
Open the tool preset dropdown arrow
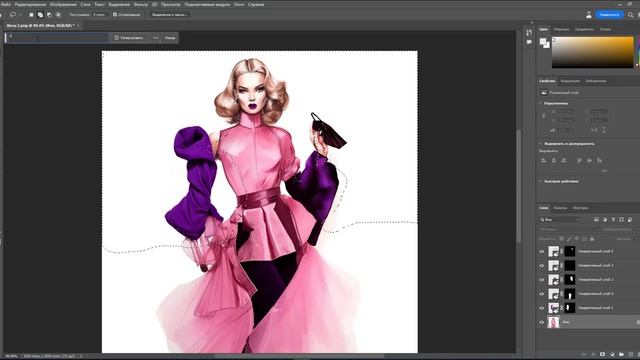(20, 15)
